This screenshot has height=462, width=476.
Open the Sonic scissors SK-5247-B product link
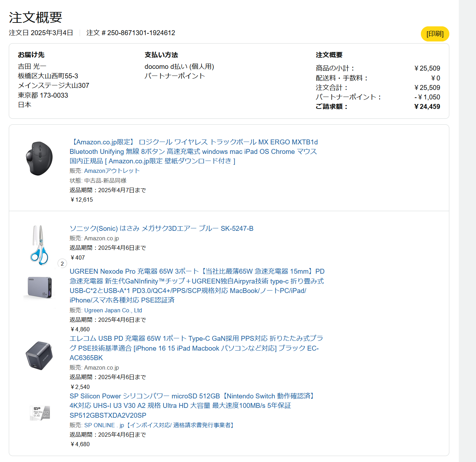click(161, 228)
